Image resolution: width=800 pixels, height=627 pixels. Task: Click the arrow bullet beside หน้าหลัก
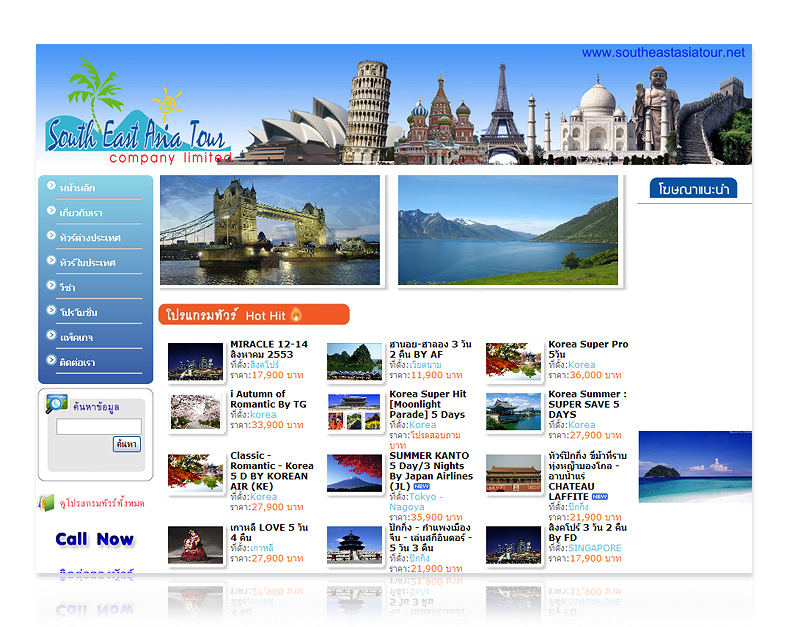pos(51,186)
